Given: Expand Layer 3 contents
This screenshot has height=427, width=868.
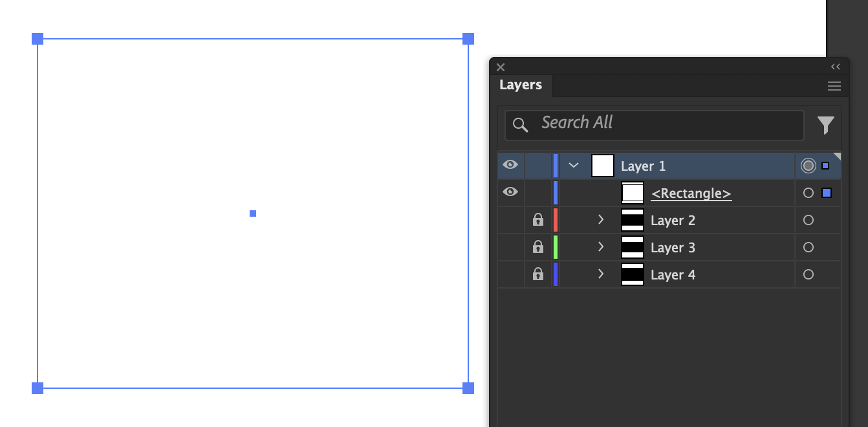Looking at the screenshot, I should [600, 247].
